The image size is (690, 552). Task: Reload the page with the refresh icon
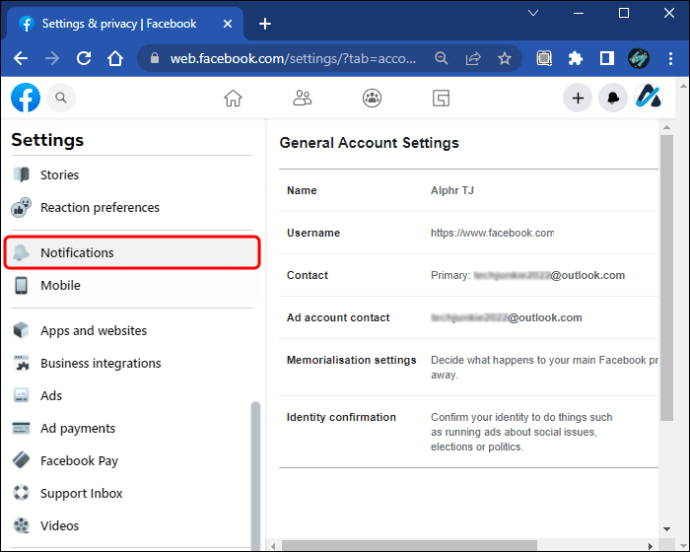coord(84,58)
